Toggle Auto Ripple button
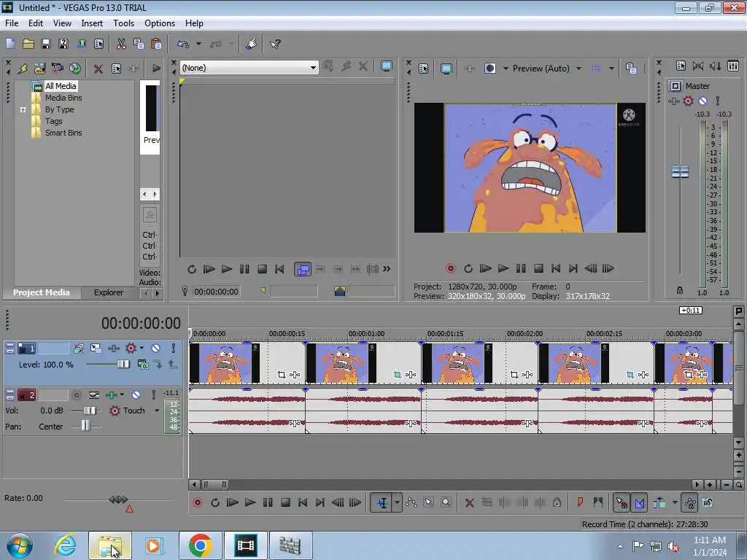Screen dimensions: 747x560 [659, 502]
